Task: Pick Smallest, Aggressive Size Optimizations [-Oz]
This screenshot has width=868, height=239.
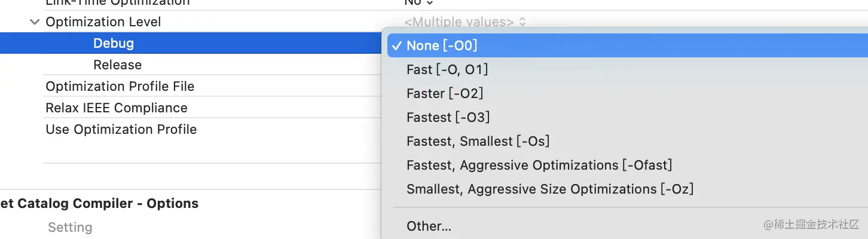Action: (x=550, y=189)
